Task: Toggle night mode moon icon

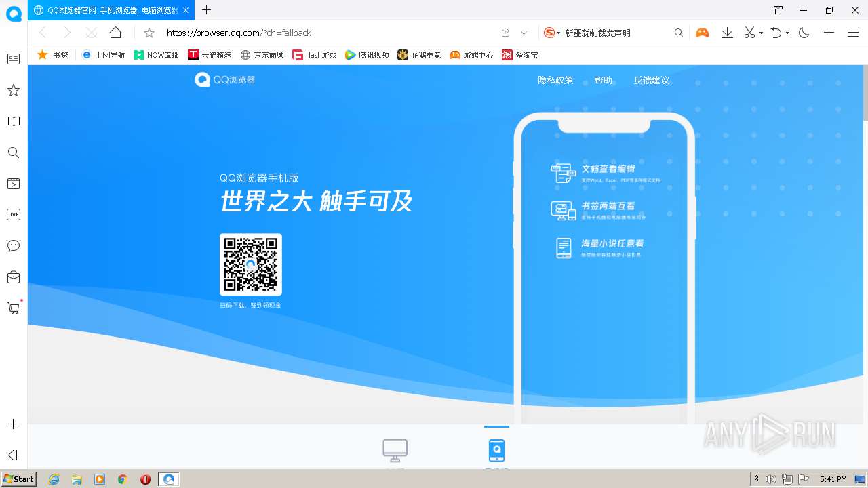Action: 804,33
